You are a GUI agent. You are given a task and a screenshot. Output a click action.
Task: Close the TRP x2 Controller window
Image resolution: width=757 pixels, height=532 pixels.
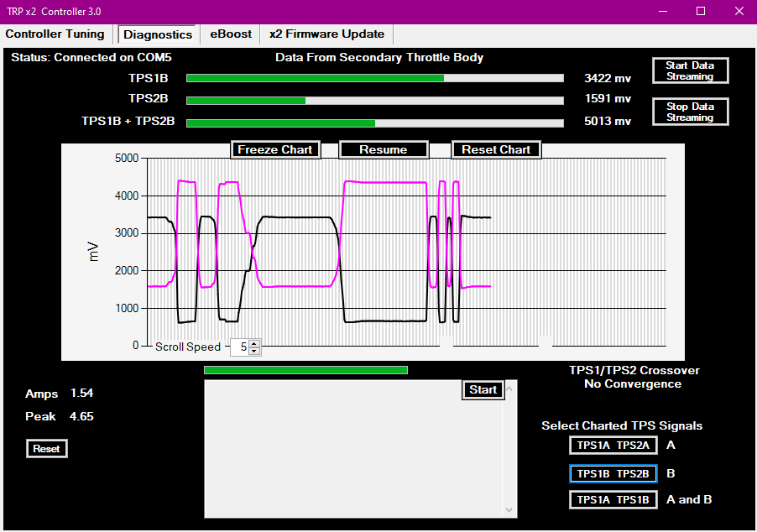click(739, 12)
